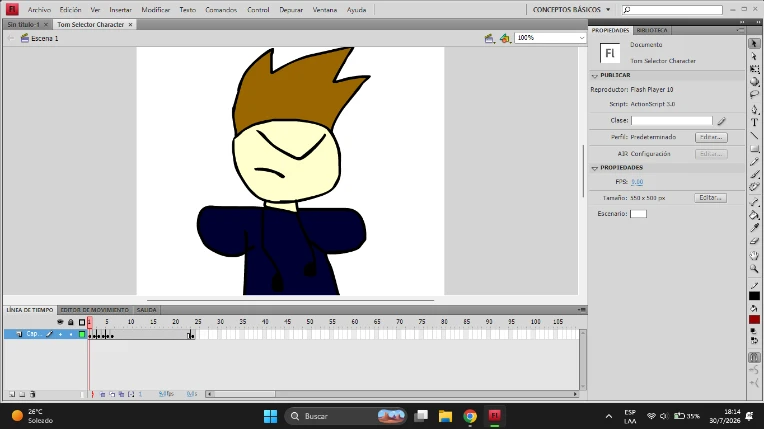
Task: Select the Pencil tool
Action: point(754,161)
